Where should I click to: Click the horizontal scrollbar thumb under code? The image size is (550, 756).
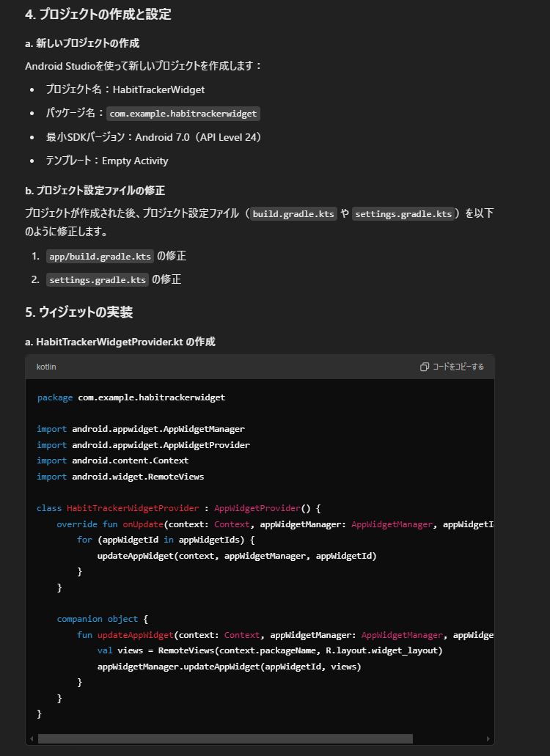click(225, 738)
